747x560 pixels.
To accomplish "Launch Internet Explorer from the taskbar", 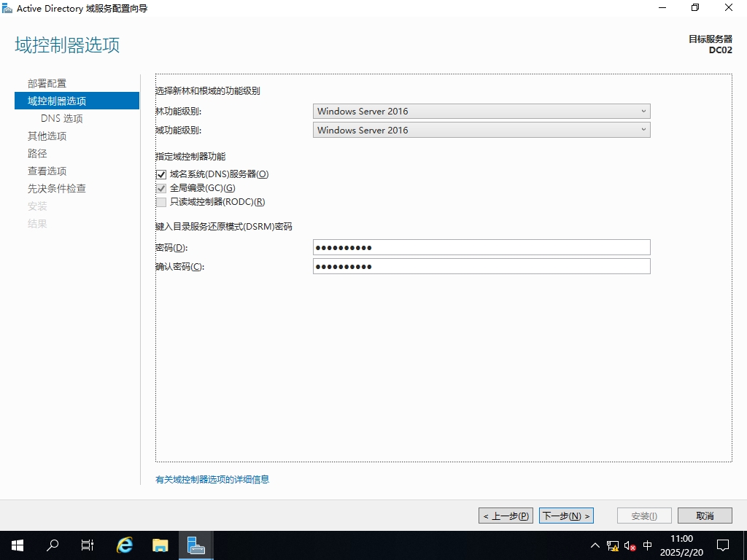I will pyautogui.click(x=125, y=545).
